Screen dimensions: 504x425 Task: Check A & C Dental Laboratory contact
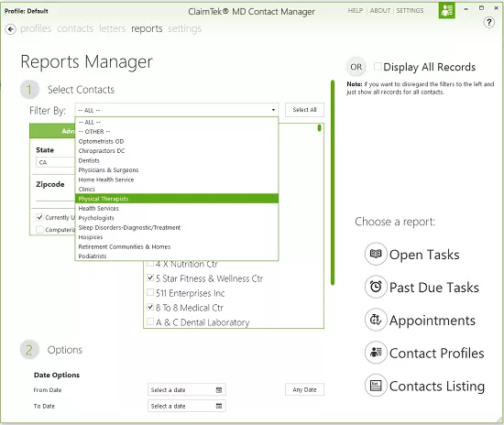pos(150,321)
